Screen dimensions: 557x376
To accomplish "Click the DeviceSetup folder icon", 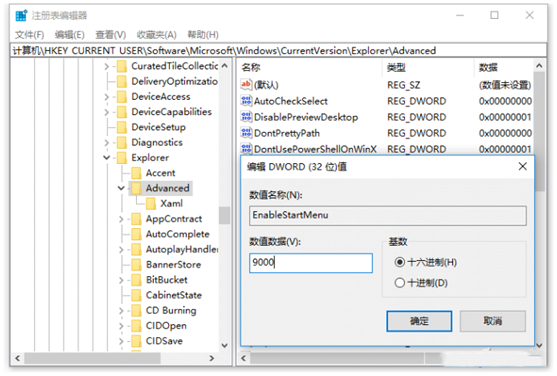I will [122, 127].
